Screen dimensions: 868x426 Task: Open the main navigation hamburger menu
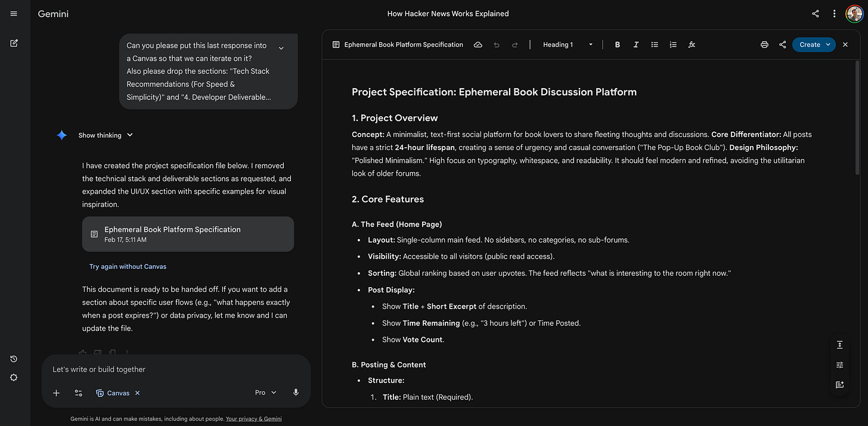(13, 13)
